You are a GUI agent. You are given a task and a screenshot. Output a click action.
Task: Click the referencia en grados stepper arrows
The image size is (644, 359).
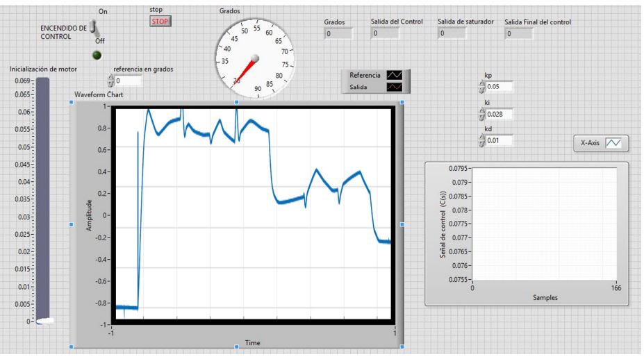(110, 81)
